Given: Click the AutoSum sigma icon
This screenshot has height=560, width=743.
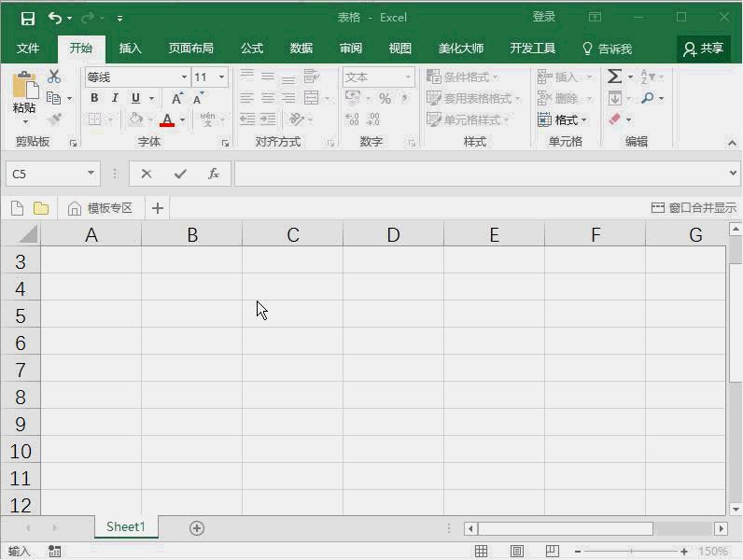Looking at the screenshot, I should tap(614, 77).
